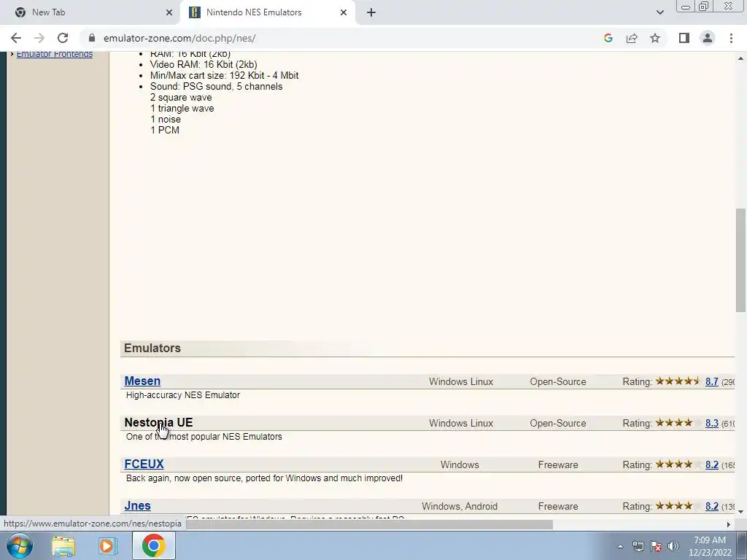Image resolution: width=747 pixels, height=560 pixels.
Task: Click the 'High-accuracy NES Emulator' description
Action: 183,395
